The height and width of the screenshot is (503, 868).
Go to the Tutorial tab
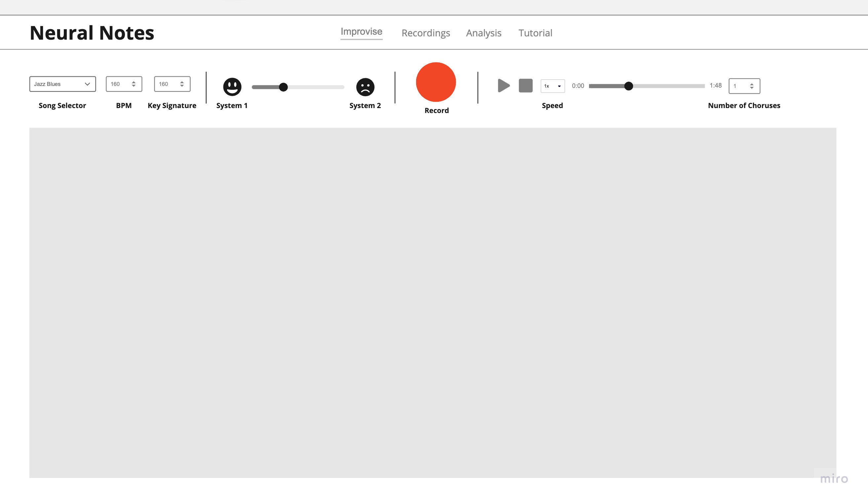535,33
